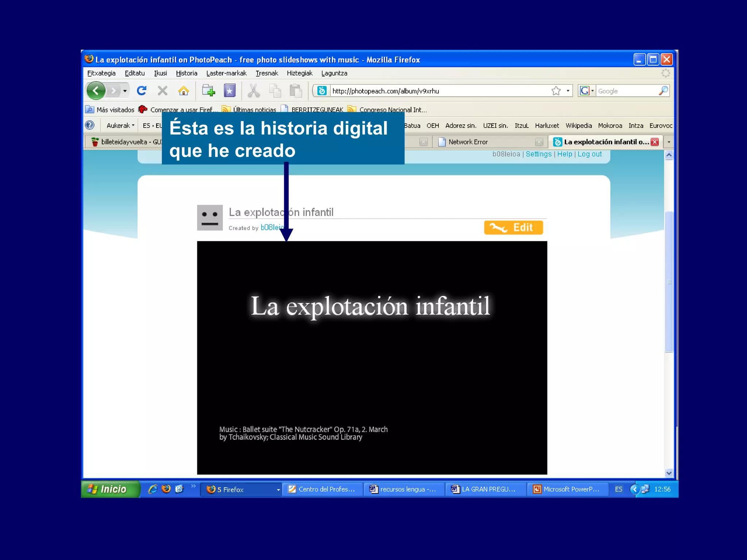Open the Help link
747x560 pixels.
click(564, 154)
